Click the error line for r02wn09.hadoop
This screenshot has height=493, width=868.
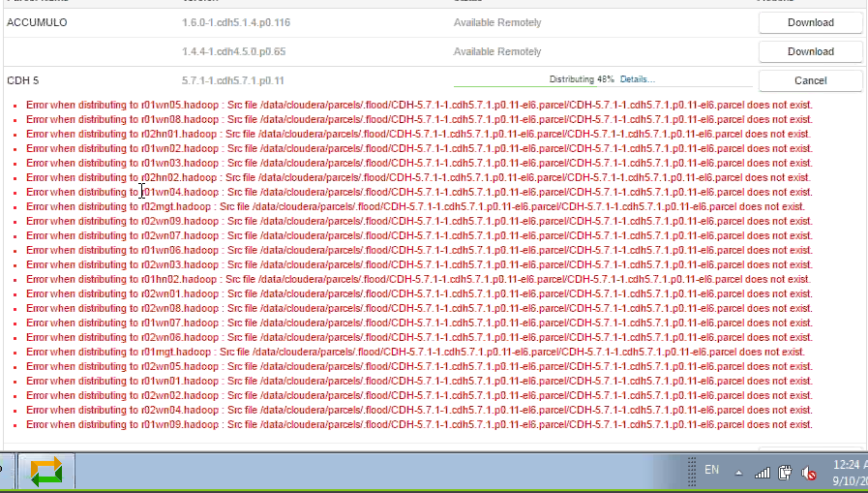419,221
